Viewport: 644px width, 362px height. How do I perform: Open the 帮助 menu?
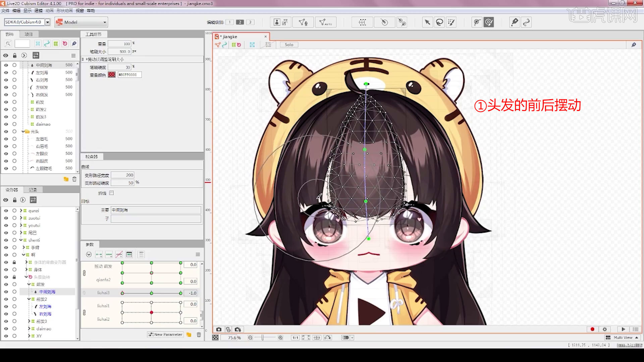(91, 11)
